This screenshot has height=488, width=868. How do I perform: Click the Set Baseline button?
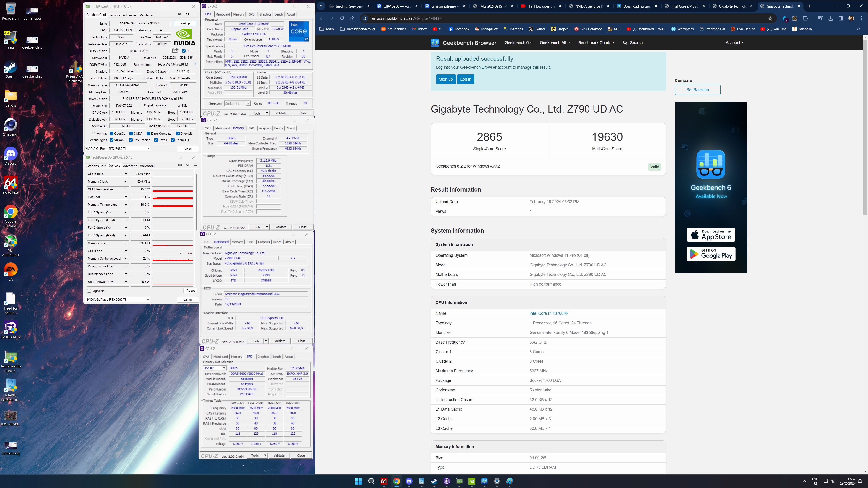(x=697, y=89)
